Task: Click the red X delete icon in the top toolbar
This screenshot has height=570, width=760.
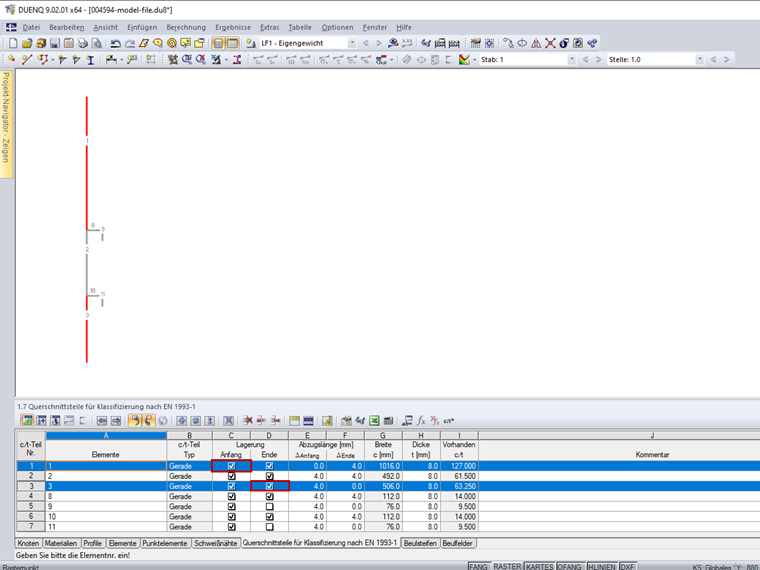Action: pos(550,43)
